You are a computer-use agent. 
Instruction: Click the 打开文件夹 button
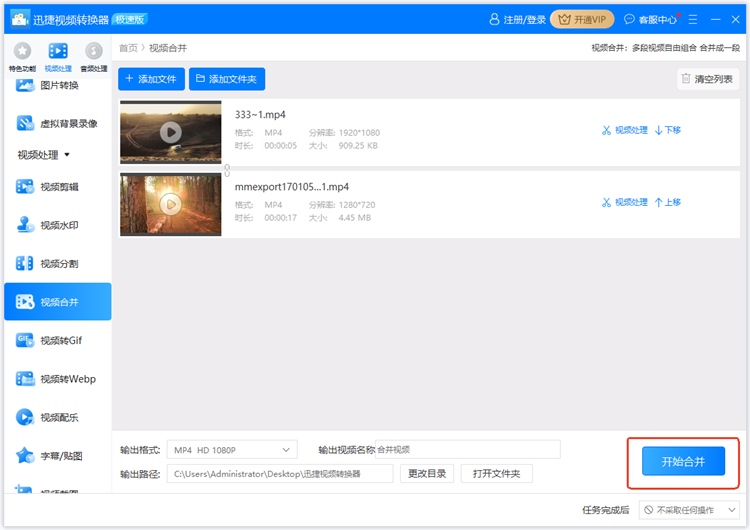[496, 474]
